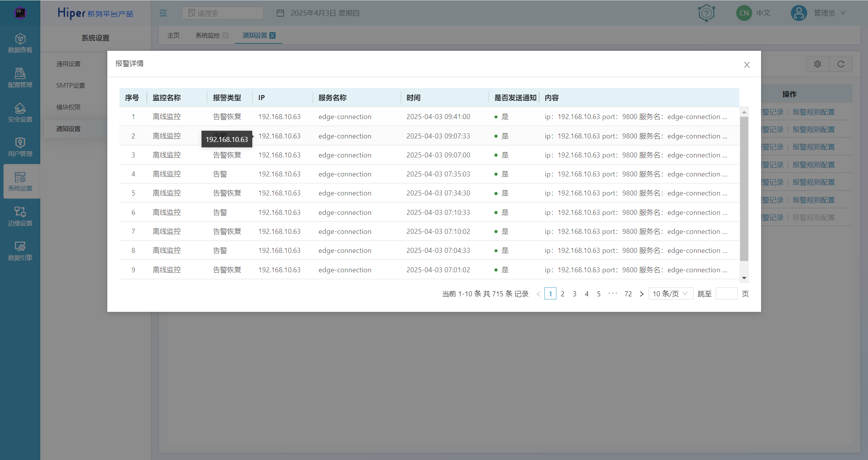The width and height of the screenshot is (868, 460).
Task: Click the table's vertical scrollbar thumb
Action: click(x=744, y=188)
